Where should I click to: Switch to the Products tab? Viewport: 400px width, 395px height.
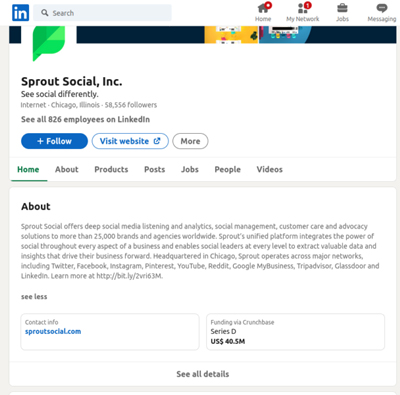pos(111,169)
